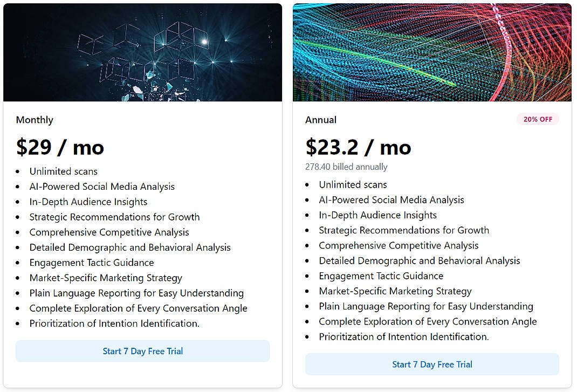Click the $23.2 / mo price text
Screen dimensions: 577x392
point(358,147)
